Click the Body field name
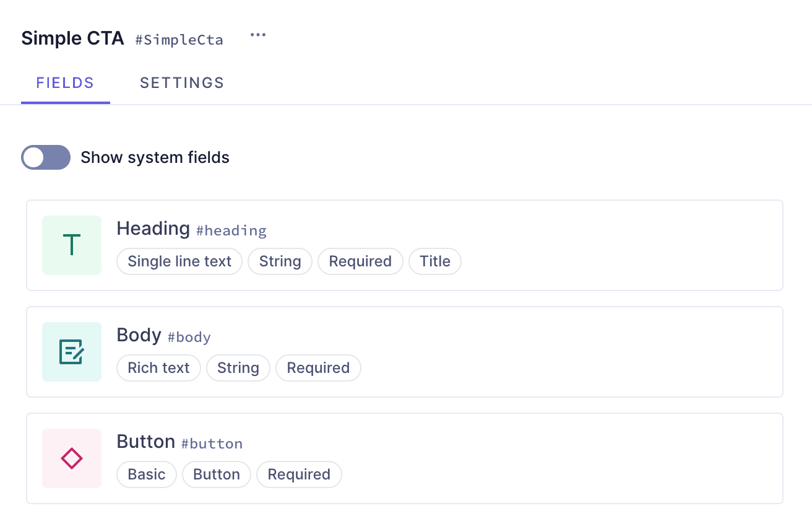The image size is (812, 529). 139,335
